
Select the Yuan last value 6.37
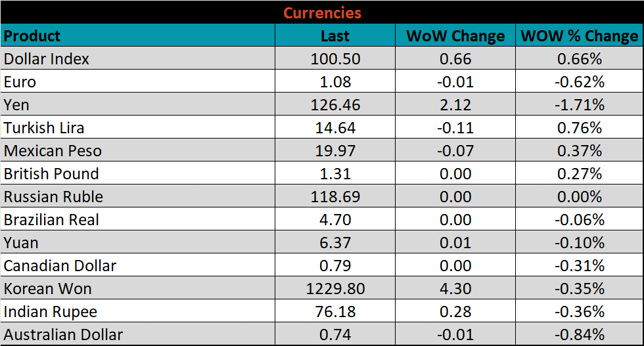[335, 243]
